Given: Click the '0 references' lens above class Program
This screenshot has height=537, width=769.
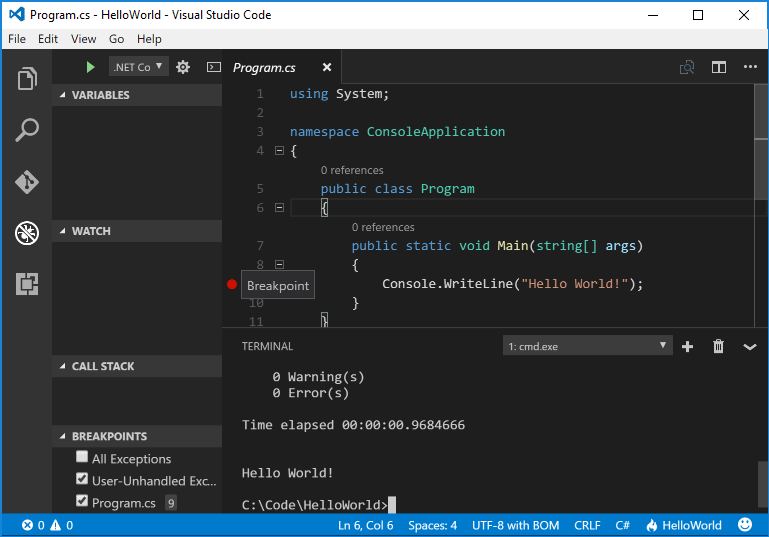Looking at the screenshot, I should pyautogui.click(x=352, y=170).
